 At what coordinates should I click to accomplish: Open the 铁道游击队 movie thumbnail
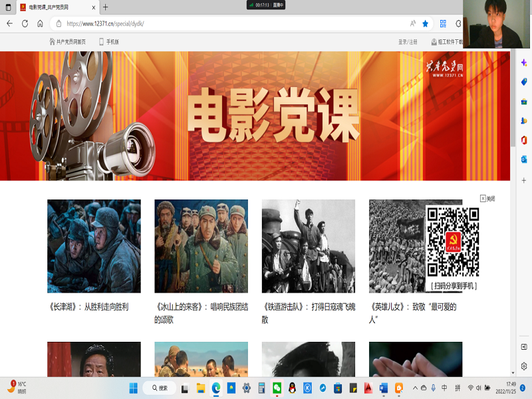click(x=309, y=246)
